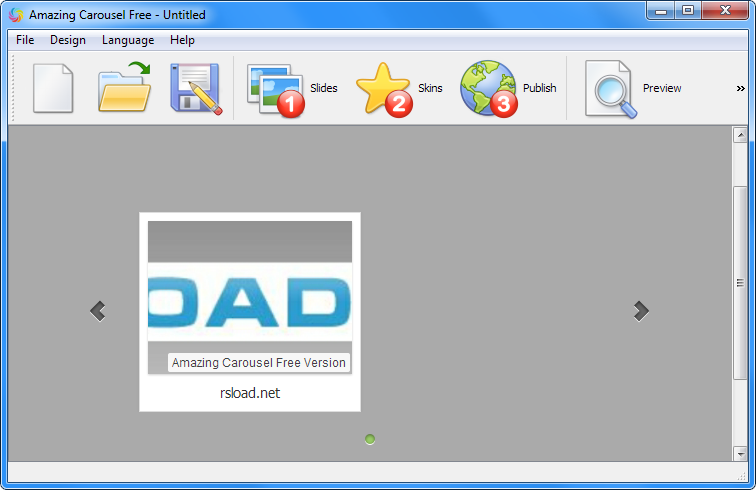Screen dimensions: 756x490
Task: Click the Preview magnifier icon
Action: (611, 89)
